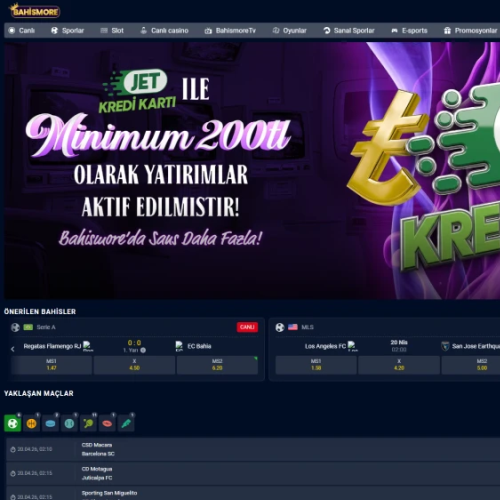The image size is (500, 500).
Task: Open the MLS league link
Action: [307, 327]
